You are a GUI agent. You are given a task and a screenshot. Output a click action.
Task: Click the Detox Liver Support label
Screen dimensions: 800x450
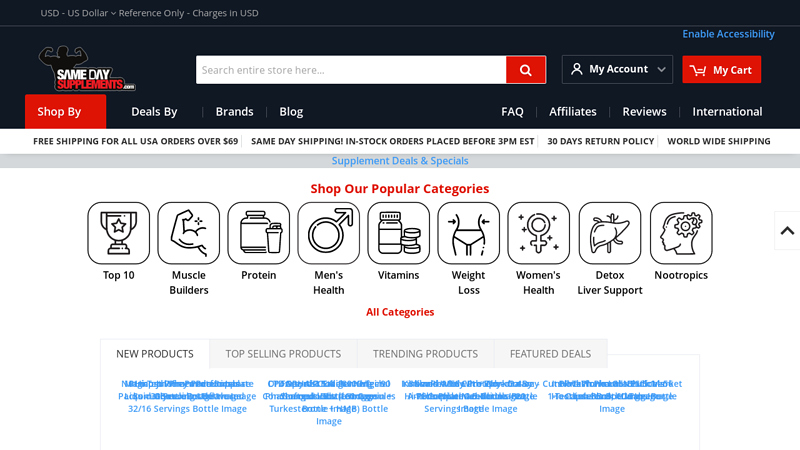[x=610, y=282]
